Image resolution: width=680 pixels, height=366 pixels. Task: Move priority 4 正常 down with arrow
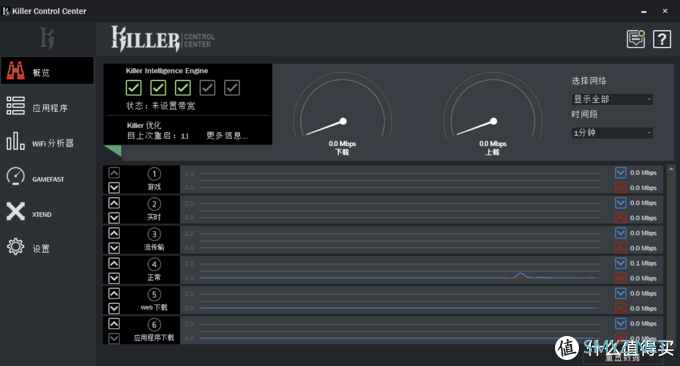[x=114, y=278]
